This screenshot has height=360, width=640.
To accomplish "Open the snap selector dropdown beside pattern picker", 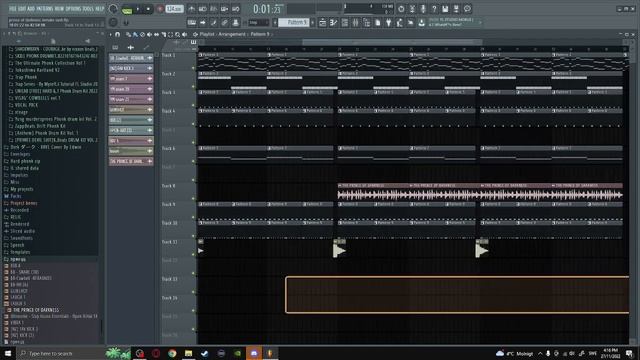I will tap(259, 23).
